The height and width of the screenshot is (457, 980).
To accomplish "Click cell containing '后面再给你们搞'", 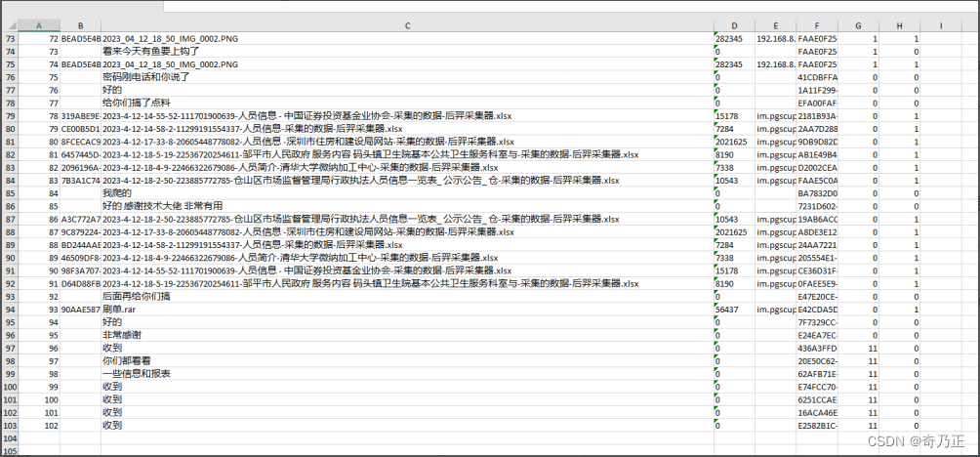I will (x=407, y=296).
